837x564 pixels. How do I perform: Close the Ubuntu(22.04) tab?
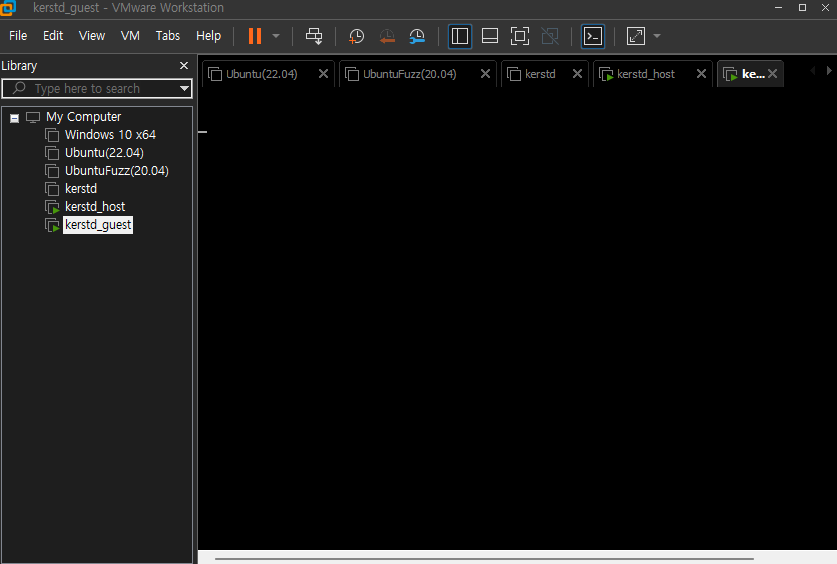(x=323, y=74)
